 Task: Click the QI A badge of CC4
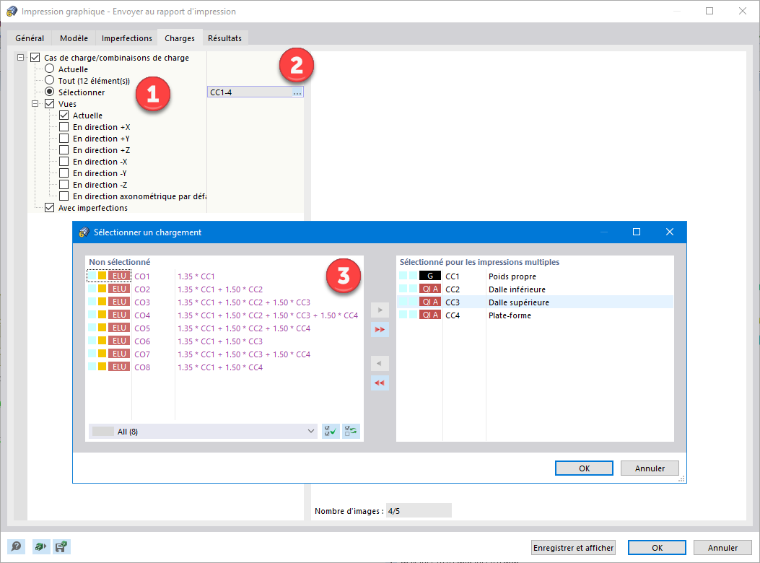(x=430, y=315)
